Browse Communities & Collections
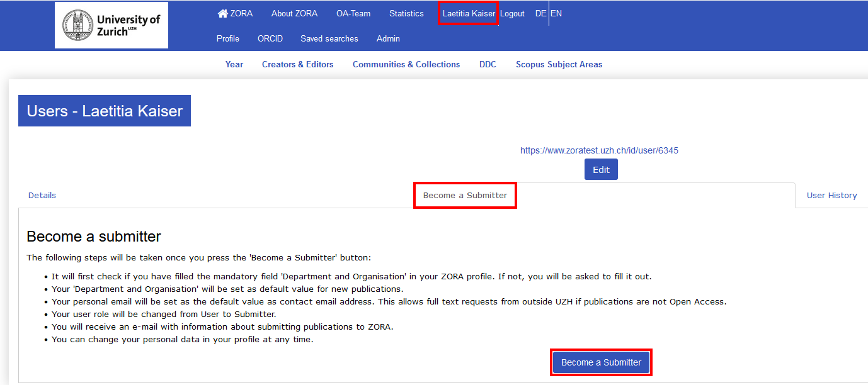The width and height of the screenshot is (868, 385). [x=406, y=64]
